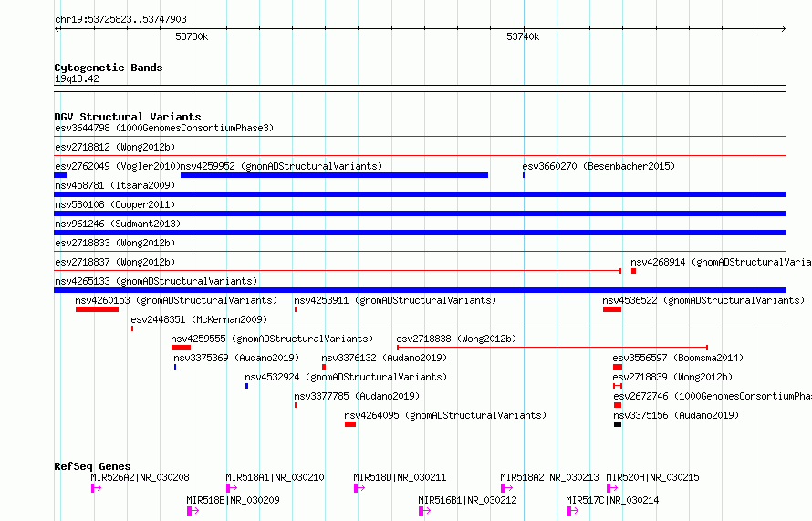This screenshot has width=812, height=521.
Task: Select the small blue nsv3375369 marker
Action: [x=175, y=367]
